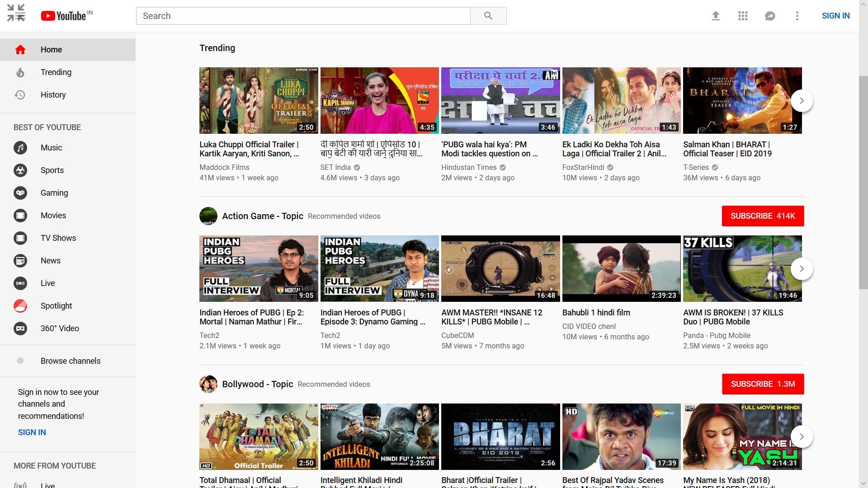Open History in the sidebar
868x488 pixels.
pos(53,95)
